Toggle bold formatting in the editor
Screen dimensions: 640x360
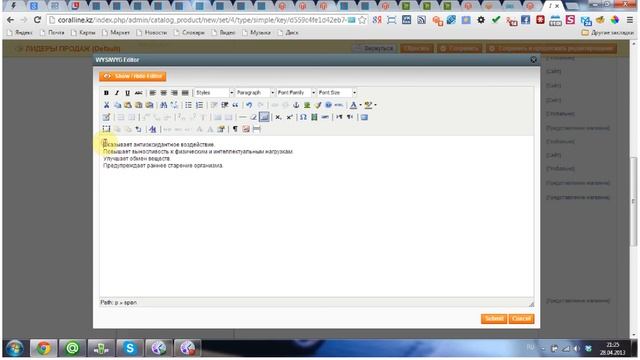coord(106,93)
